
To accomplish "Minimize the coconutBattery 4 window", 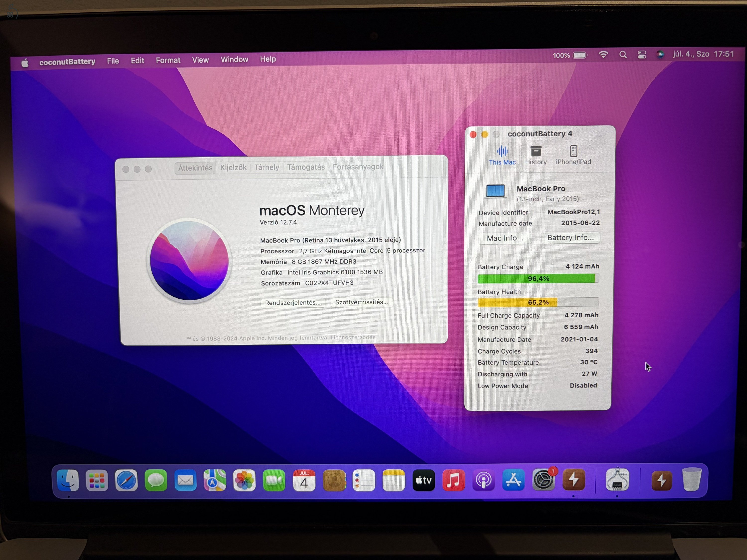I will pos(485,134).
